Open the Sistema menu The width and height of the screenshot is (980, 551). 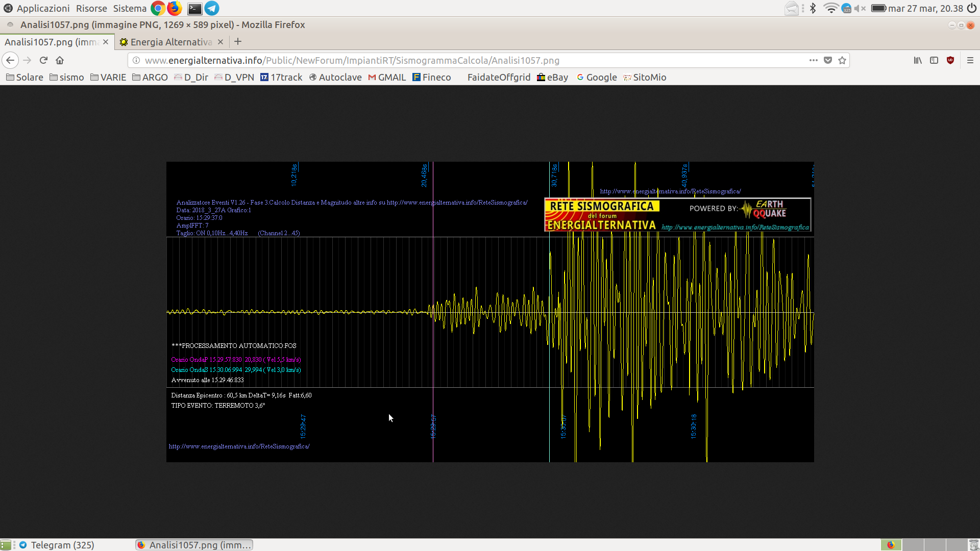point(130,8)
